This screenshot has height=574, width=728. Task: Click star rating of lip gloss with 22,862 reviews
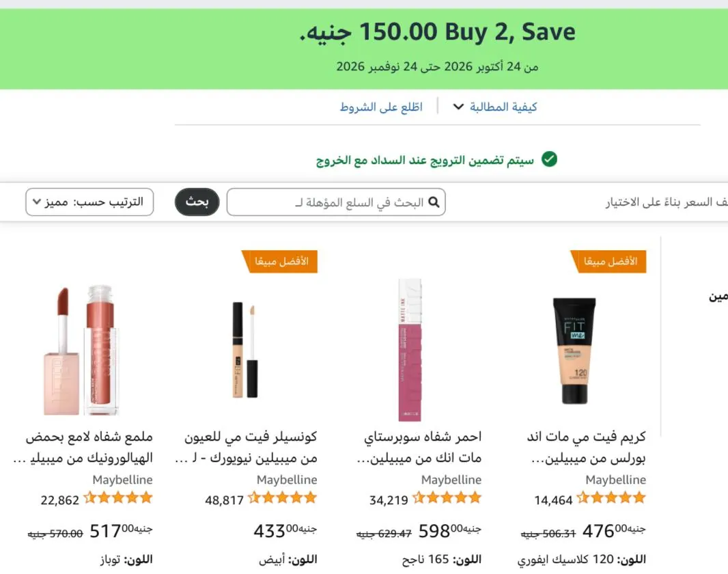[x=118, y=498]
